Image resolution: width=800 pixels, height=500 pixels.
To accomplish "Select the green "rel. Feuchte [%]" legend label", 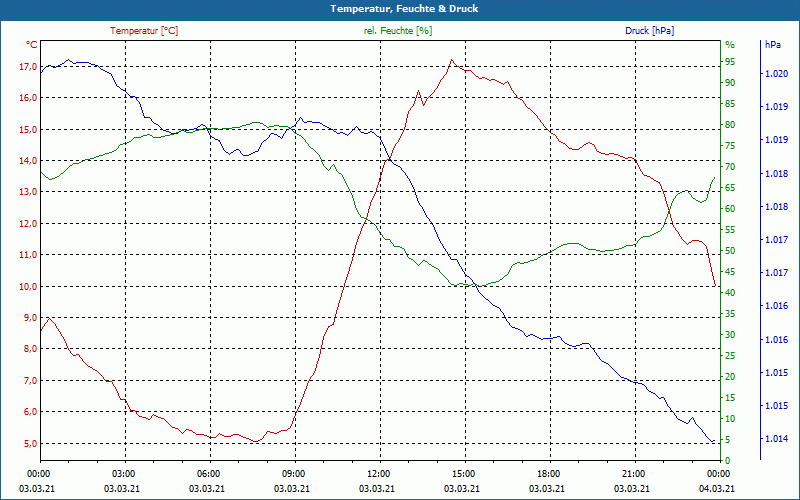I will (x=398, y=31).
